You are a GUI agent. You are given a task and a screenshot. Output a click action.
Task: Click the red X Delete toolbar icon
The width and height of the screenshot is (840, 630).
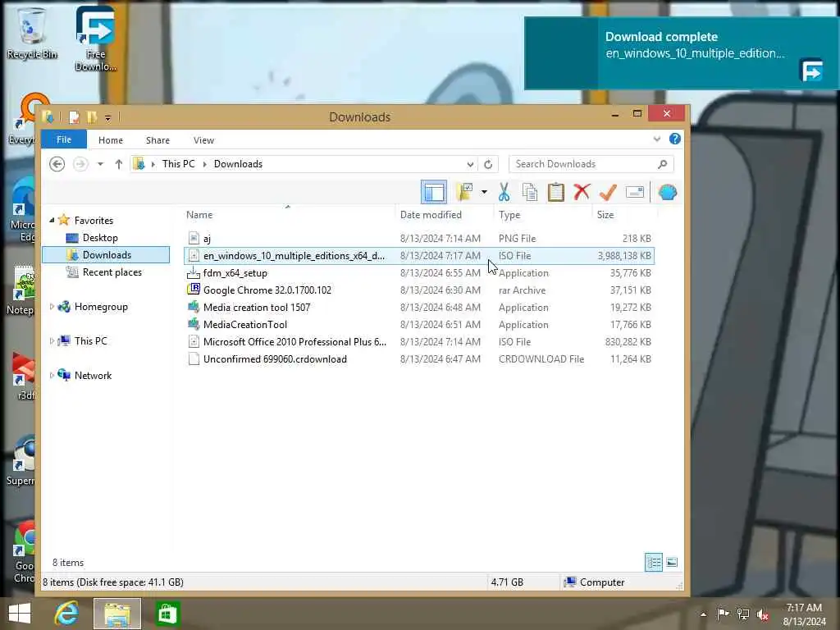coord(582,191)
